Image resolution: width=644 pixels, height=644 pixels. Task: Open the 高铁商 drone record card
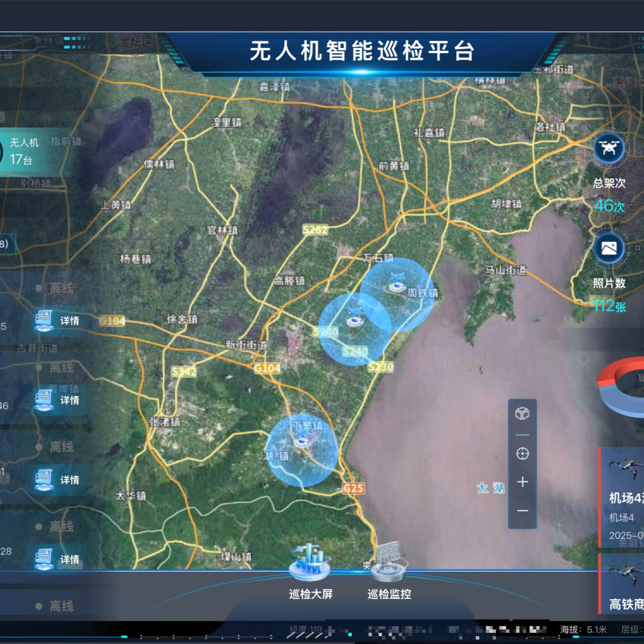click(x=622, y=584)
